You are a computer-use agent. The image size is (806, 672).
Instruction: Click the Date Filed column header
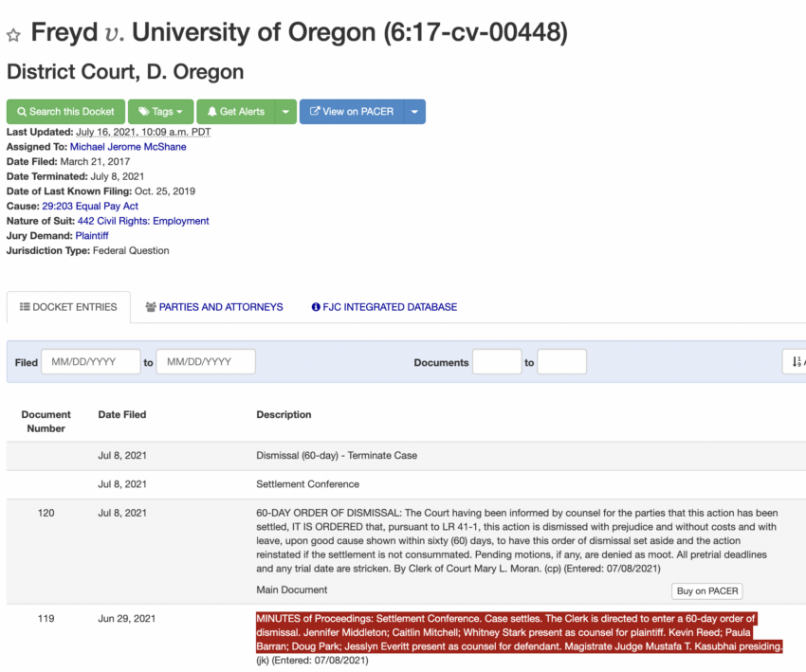122,414
